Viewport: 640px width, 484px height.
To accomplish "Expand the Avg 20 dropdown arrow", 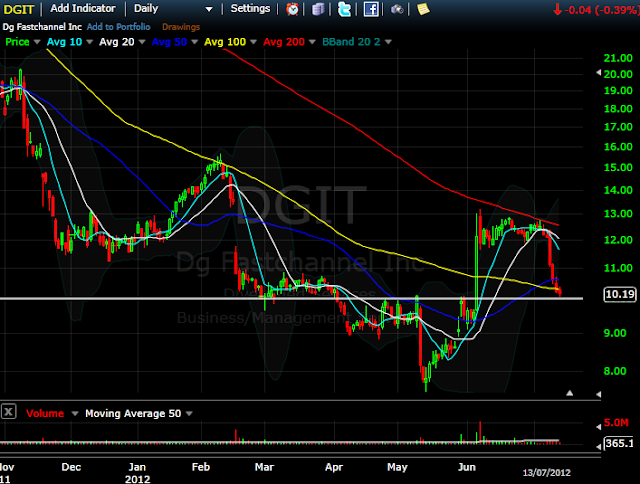I will click(142, 42).
